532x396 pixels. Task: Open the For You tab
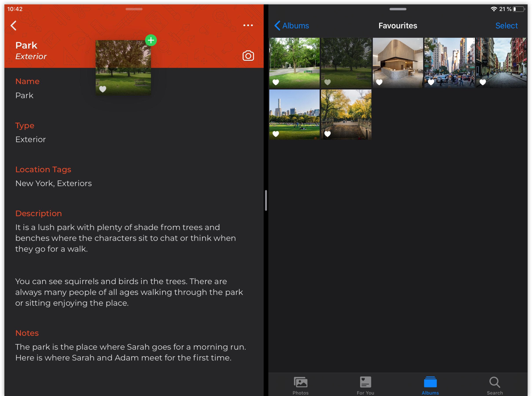365,385
